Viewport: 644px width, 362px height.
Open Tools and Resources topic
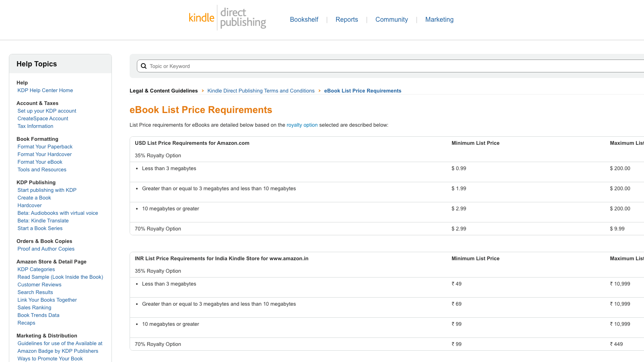[x=42, y=170]
